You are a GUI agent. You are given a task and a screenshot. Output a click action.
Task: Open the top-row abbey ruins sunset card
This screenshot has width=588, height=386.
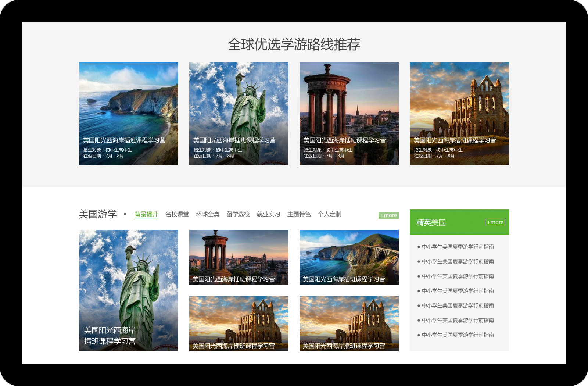coord(459,114)
